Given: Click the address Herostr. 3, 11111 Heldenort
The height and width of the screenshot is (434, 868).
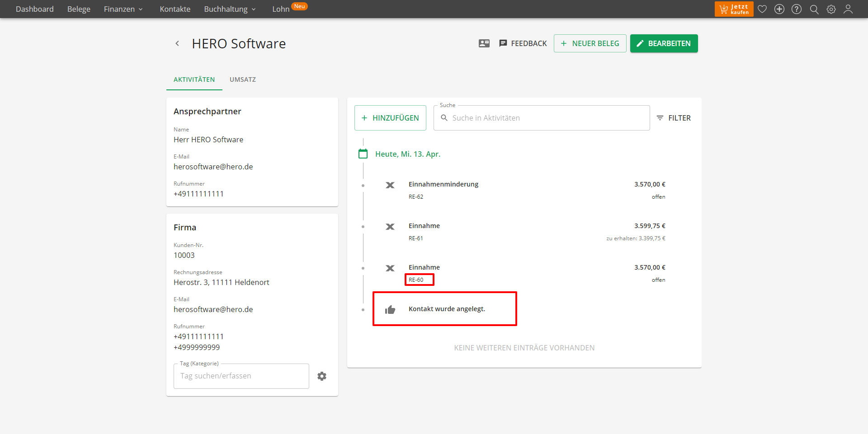Looking at the screenshot, I should coord(222,282).
